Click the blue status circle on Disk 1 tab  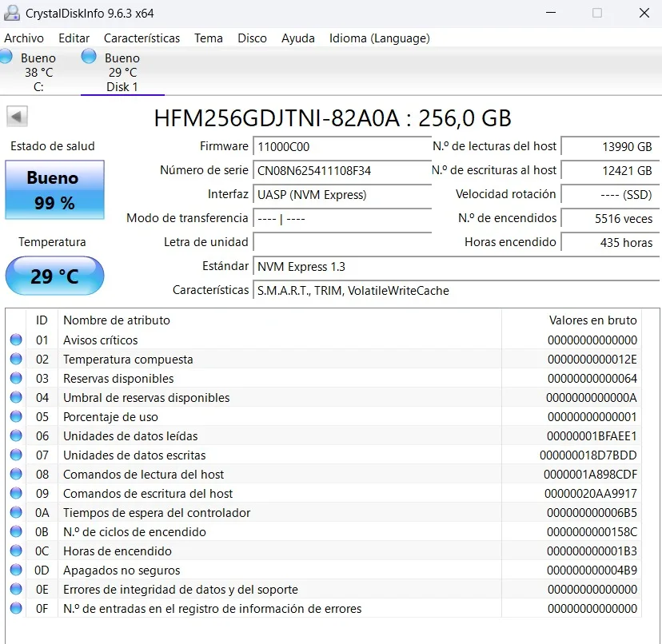pos(89,56)
